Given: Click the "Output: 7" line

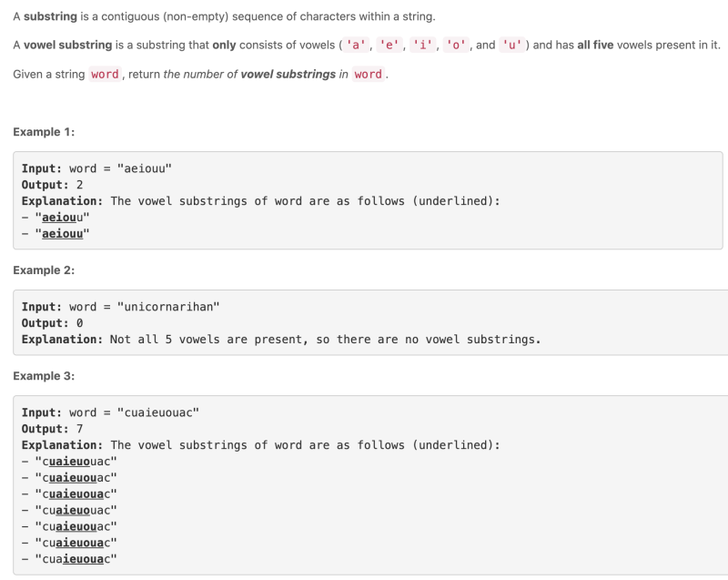Looking at the screenshot, I should click(52, 429).
